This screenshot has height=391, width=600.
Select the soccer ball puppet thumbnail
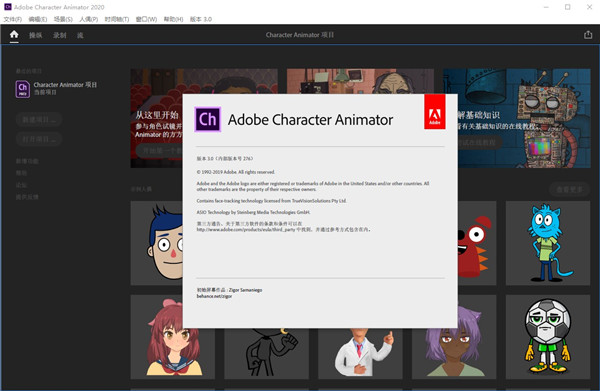coord(548,337)
